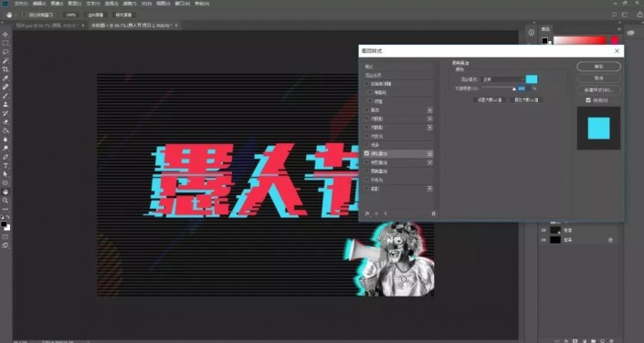Screen dimensions: 644x343
Task: Click 设置为默认值 (Make Default) button
Action: 490,100
